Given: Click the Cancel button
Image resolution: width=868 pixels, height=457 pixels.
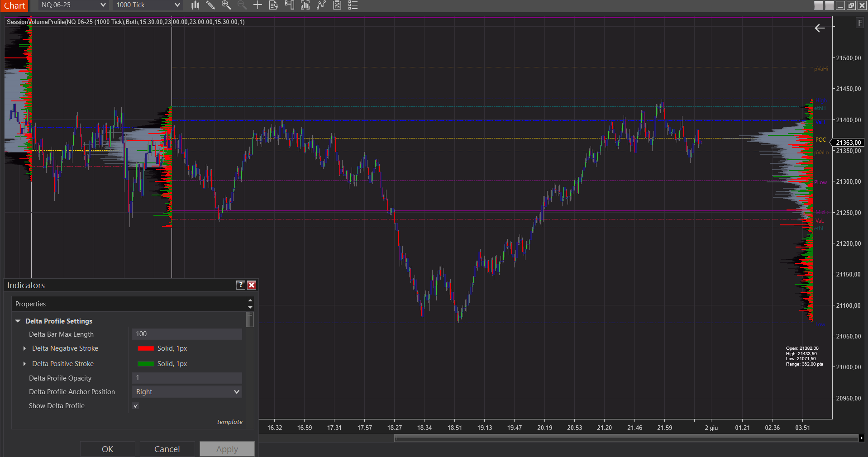Looking at the screenshot, I should tap(167, 449).
